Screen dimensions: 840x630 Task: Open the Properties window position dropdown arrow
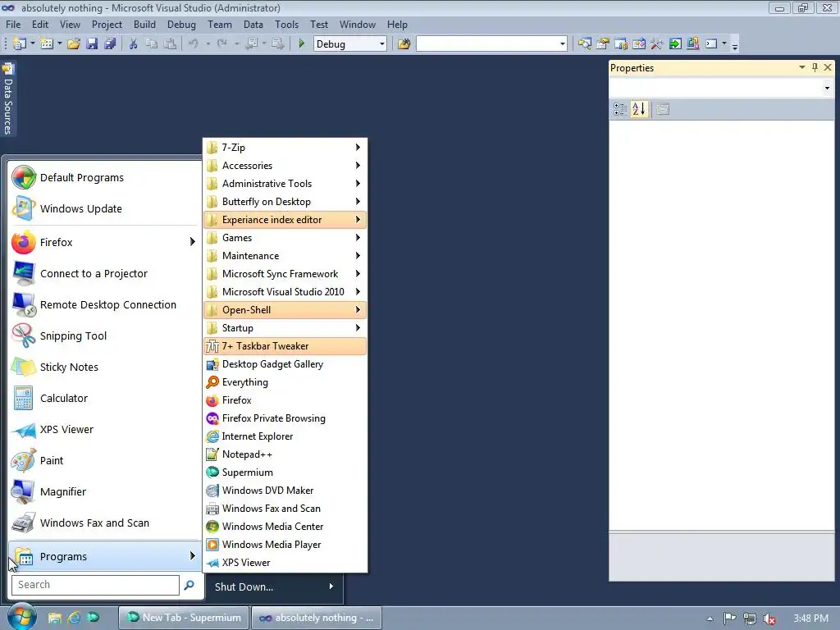point(802,67)
